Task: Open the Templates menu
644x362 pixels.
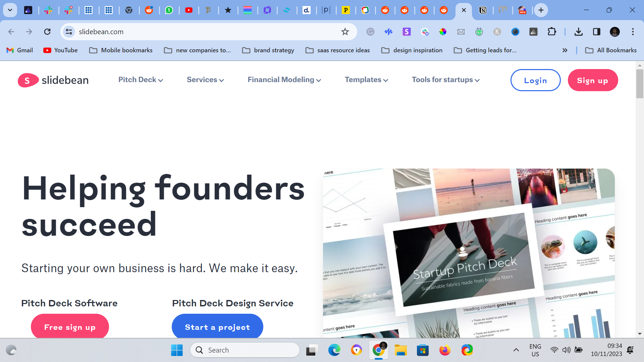Action: [366, 80]
